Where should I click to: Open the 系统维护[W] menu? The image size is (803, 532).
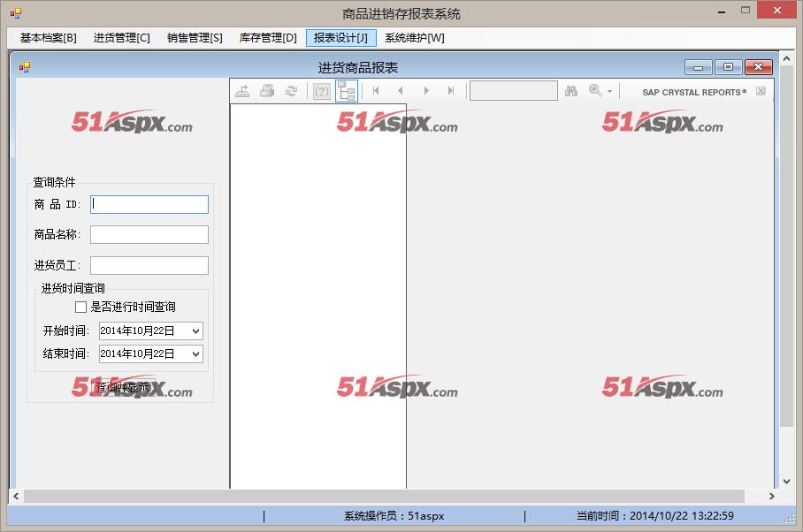click(x=414, y=38)
